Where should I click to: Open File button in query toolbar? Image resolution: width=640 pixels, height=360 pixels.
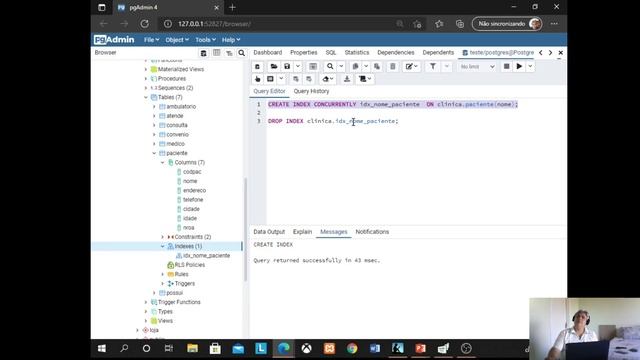[x=273, y=67]
